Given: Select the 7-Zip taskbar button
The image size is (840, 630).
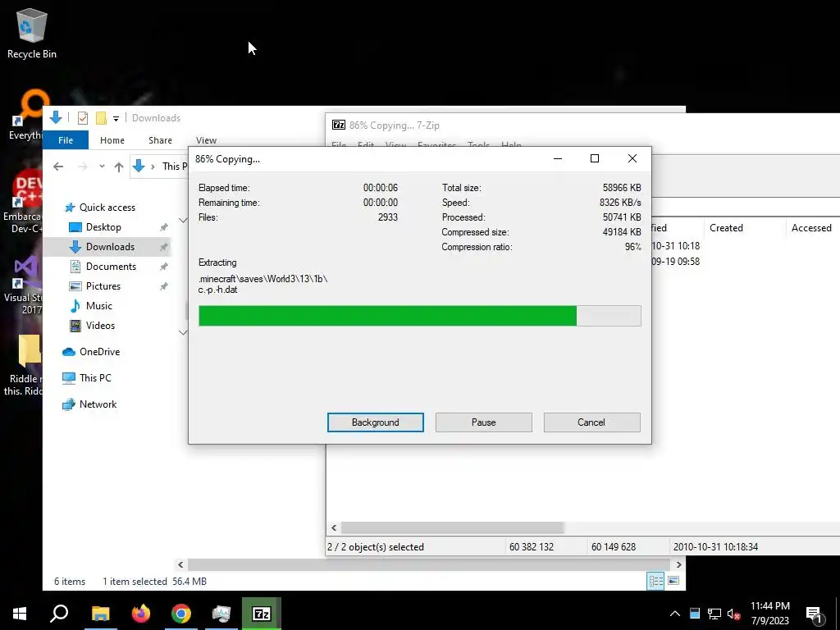Looking at the screenshot, I should coord(262,614).
